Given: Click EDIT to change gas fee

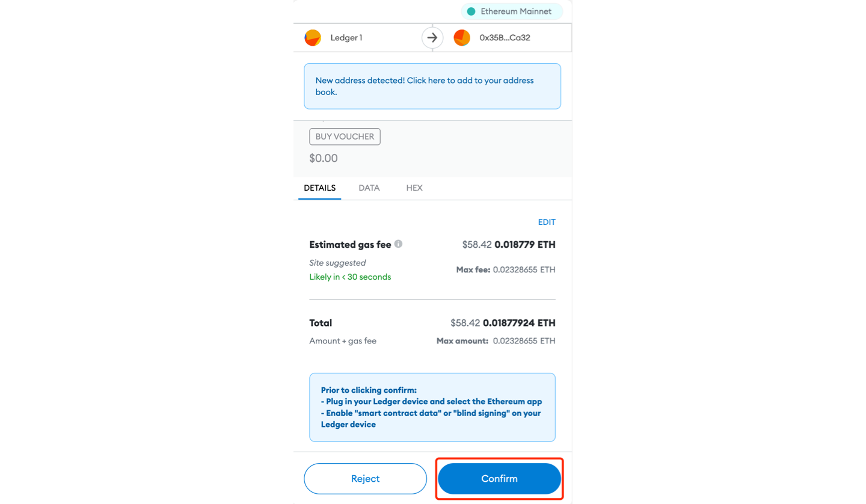Looking at the screenshot, I should tap(547, 222).
